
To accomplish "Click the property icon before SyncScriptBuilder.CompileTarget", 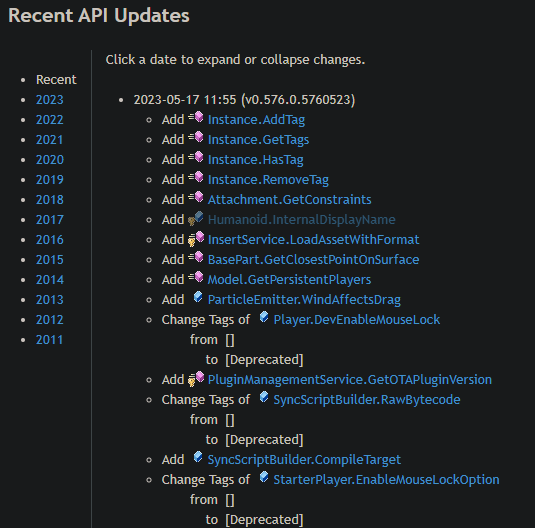I will click(198, 457).
